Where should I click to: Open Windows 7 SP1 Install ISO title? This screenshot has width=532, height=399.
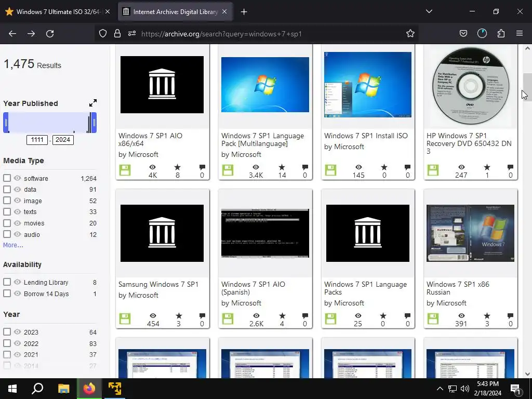click(x=366, y=136)
